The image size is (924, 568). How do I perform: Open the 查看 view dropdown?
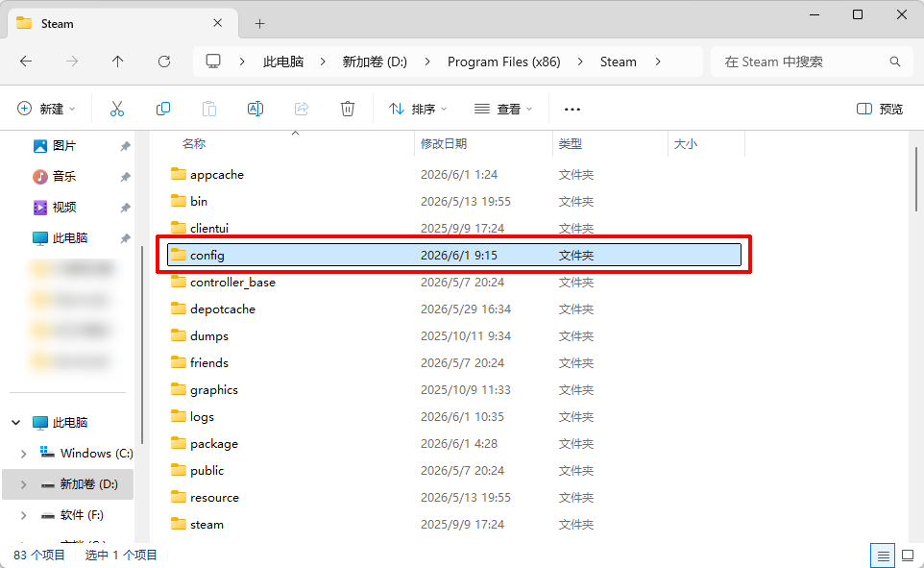tap(503, 109)
